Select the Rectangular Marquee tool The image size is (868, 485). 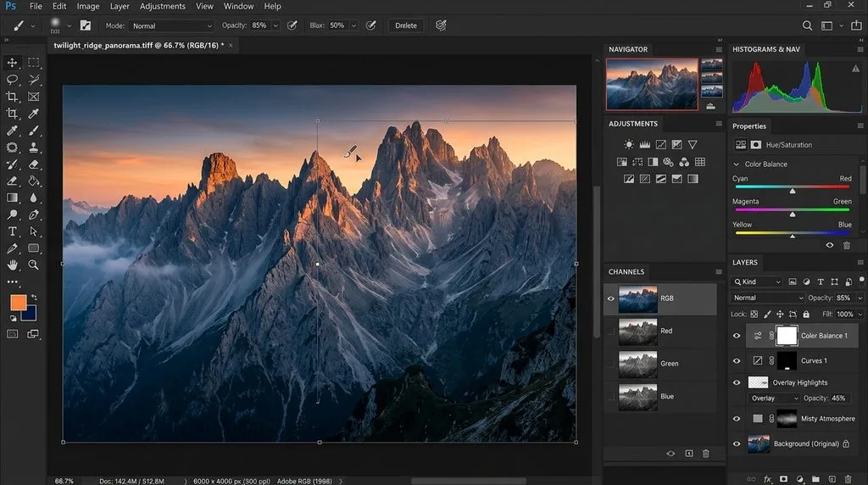coord(34,63)
